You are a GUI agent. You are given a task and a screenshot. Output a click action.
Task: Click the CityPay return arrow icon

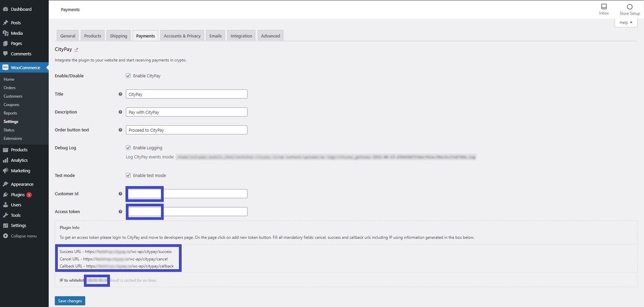[76, 50]
